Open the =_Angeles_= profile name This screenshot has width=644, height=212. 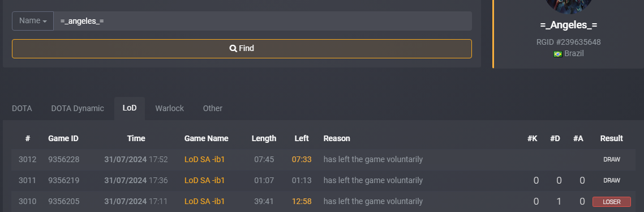point(568,25)
